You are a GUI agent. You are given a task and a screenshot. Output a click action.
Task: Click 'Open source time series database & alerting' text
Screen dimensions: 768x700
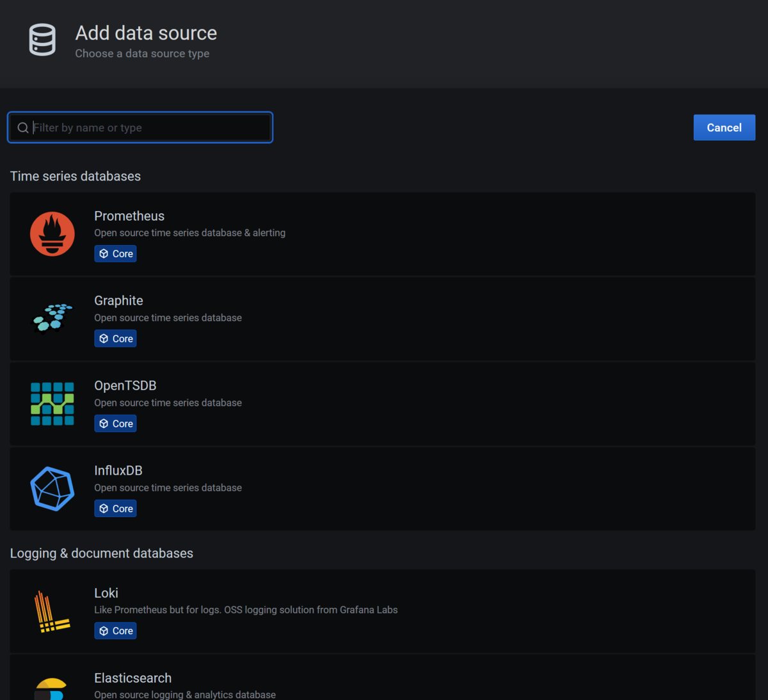[x=189, y=233]
